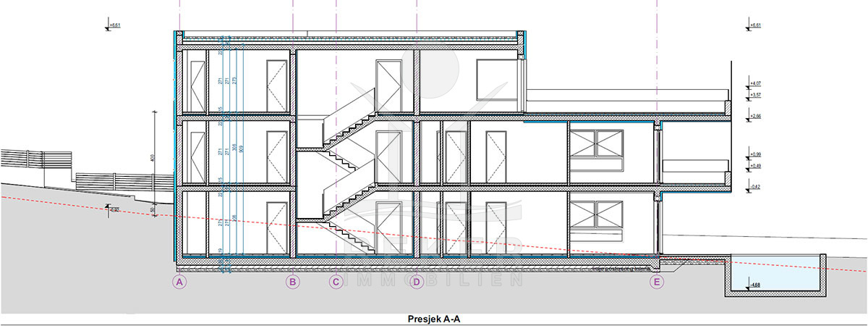868x326 pixels.
Task: Click the +2.66 elevation label
Action: point(757,116)
